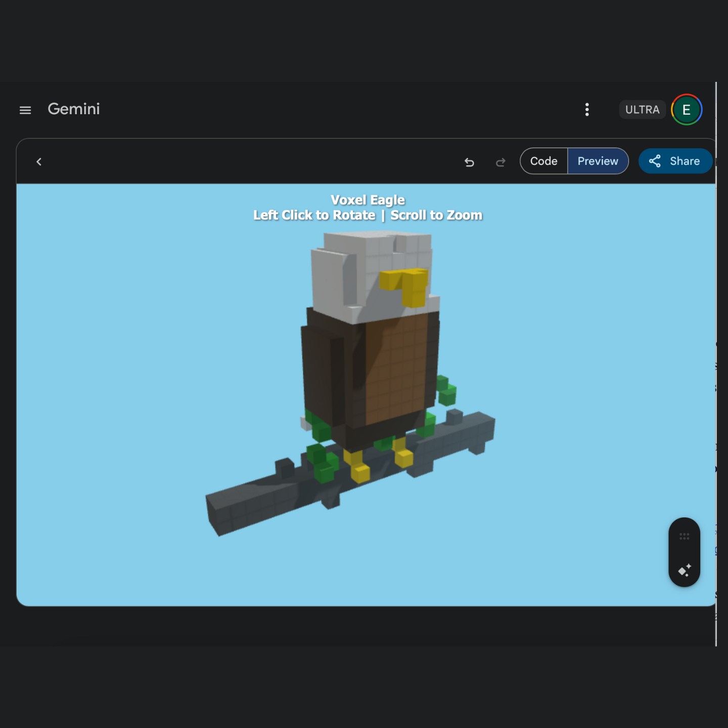Redo the last canvas change
The width and height of the screenshot is (728, 728).
[x=500, y=162]
